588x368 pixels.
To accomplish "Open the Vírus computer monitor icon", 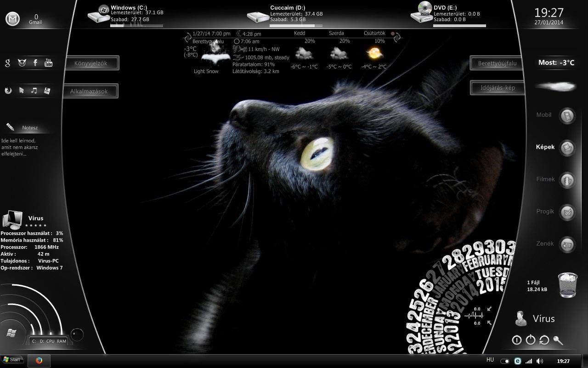I will coord(12,220).
